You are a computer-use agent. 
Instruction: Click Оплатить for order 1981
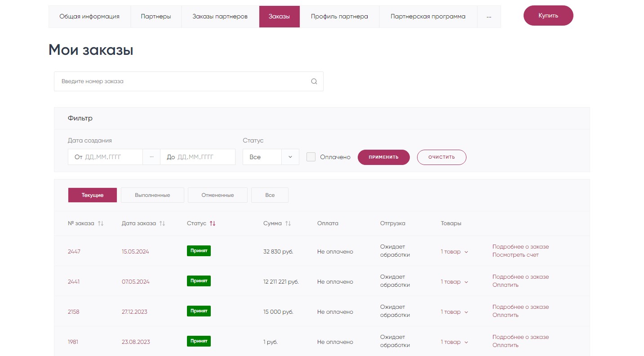pos(506,345)
